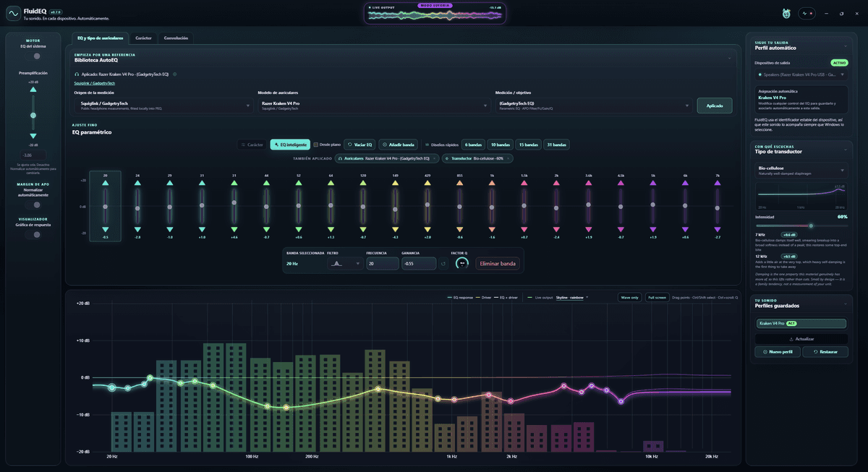Remove the Auriculares applied chip with its X
Viewport: 868px width, 472px height.
(435, 158)
